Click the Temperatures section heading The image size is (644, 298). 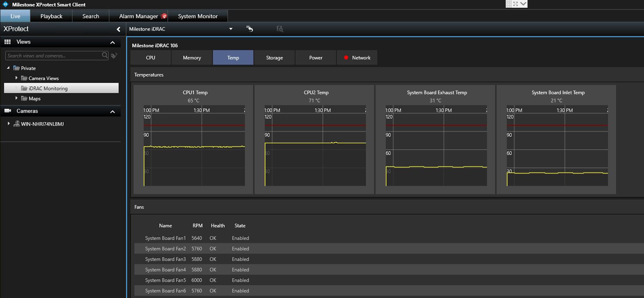coord(149,75)
